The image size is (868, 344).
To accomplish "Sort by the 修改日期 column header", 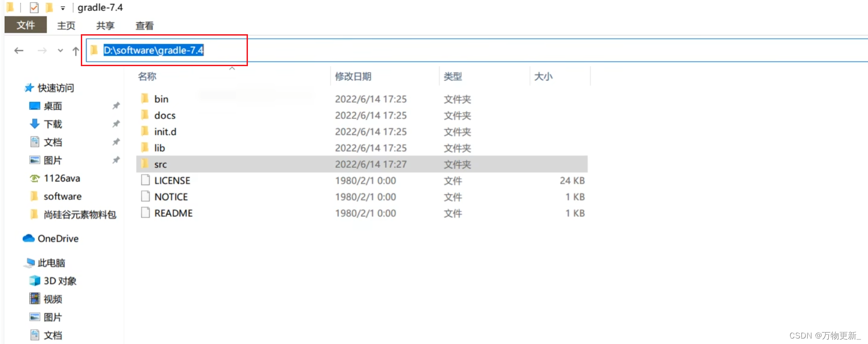I will click(x=353, y=76).
